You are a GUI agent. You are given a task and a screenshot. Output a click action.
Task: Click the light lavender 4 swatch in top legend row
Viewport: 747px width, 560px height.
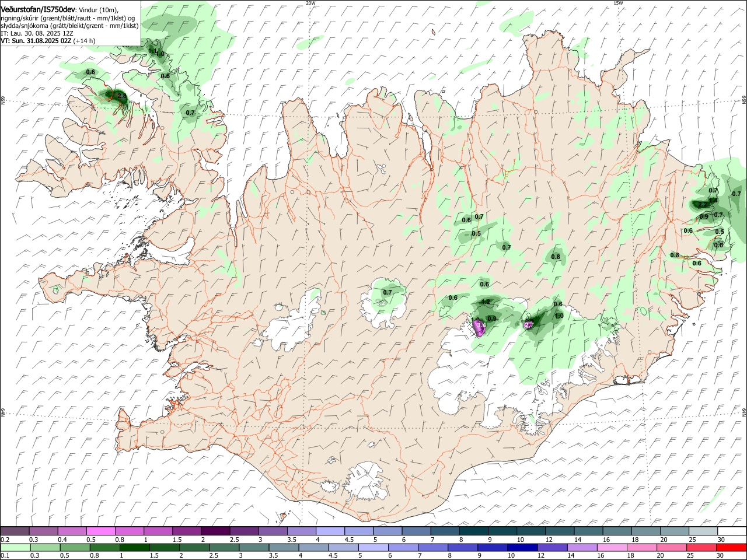click(x=330, y=531)
